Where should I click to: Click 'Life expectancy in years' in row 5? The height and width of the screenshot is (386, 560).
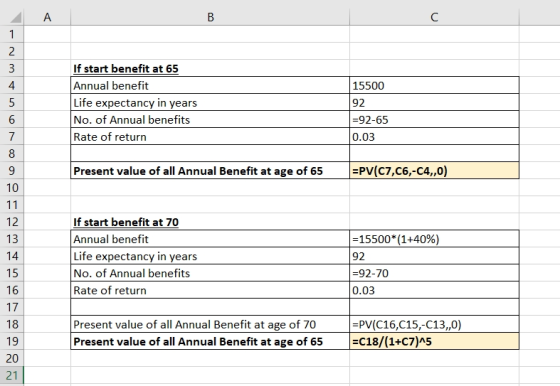pyautogui.click(x=135, y=103)
